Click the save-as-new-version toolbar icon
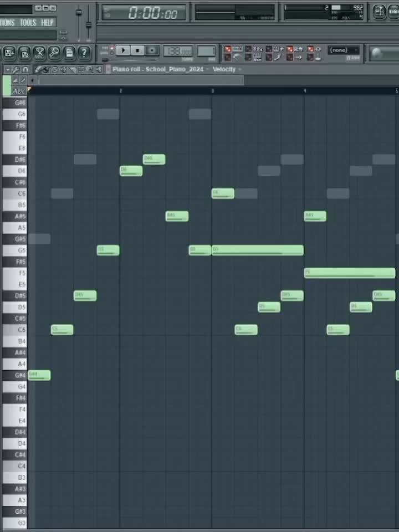 [x=9, y=53]
